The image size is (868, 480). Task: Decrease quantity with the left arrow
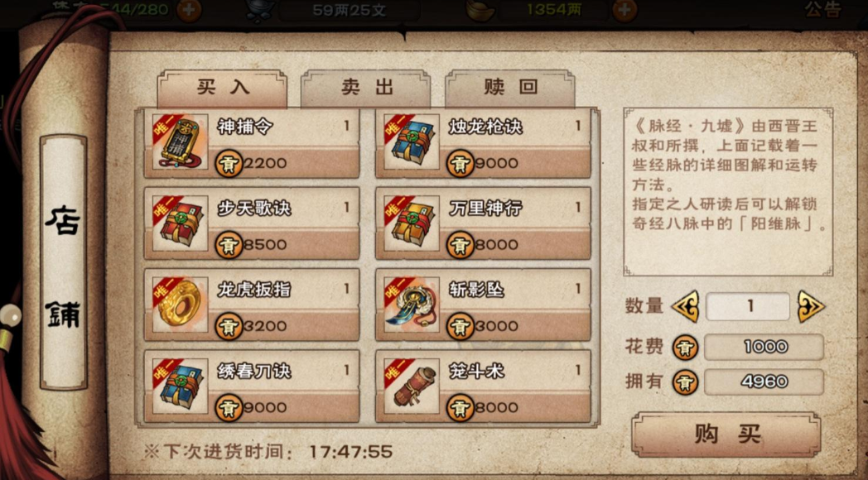[685, 306]
